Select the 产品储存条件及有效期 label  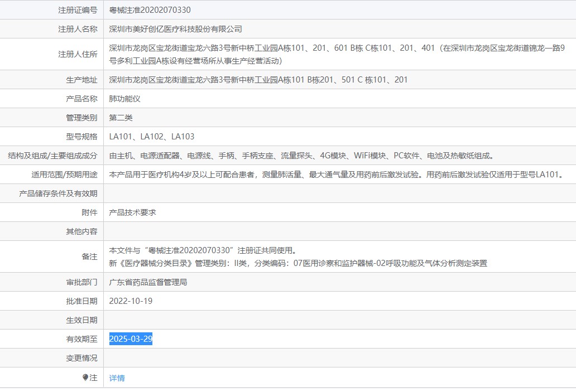coord(58,193)
